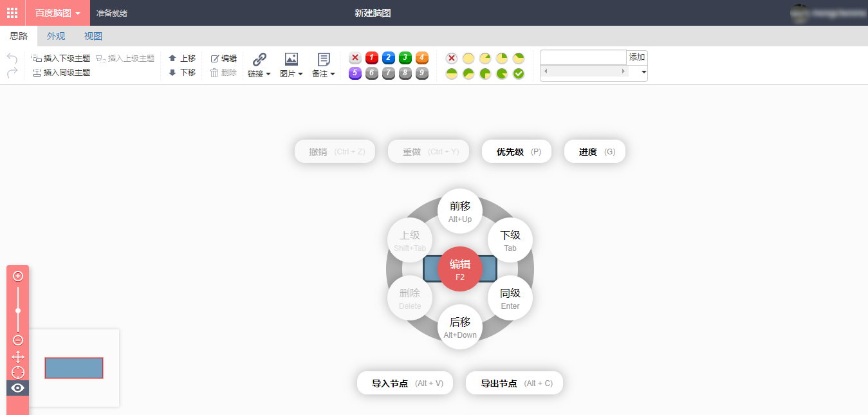Switch to the 外观 tab
The width and height of the screenshot is (868, 415).
[56, 36]
